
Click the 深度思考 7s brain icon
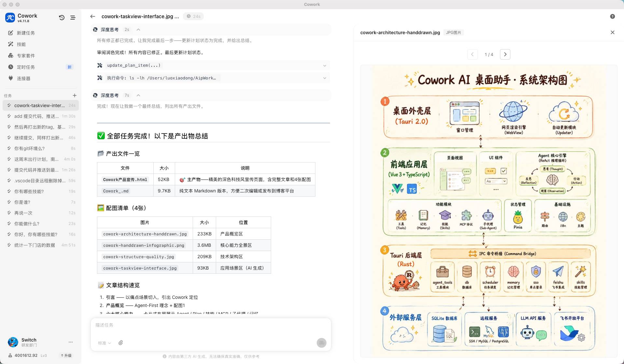95,95
